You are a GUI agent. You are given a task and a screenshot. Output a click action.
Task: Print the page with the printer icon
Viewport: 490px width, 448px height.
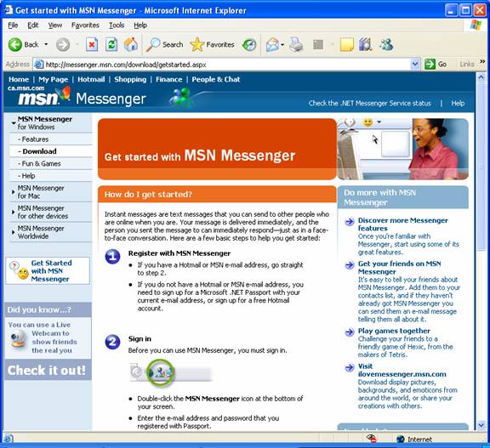(296, 44)
